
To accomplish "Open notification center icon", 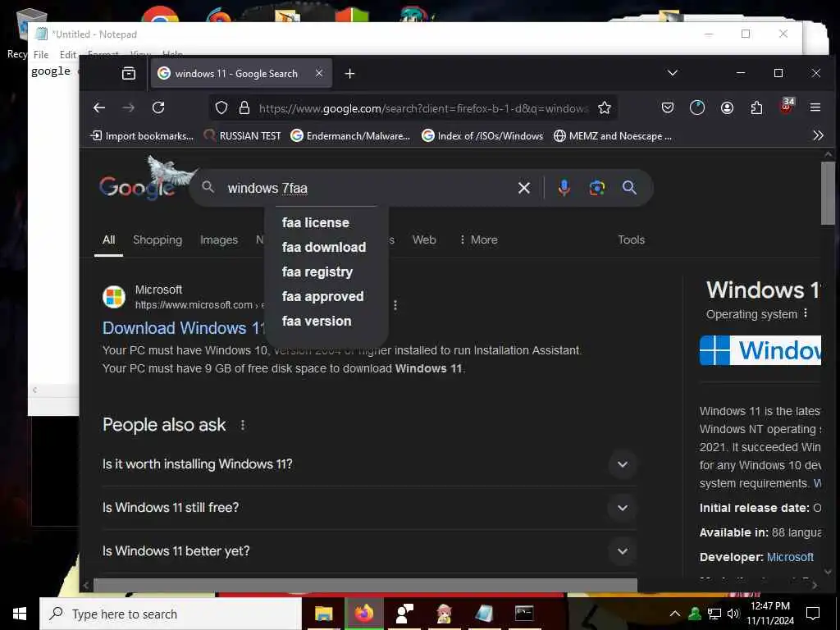I will click(813, 614).
